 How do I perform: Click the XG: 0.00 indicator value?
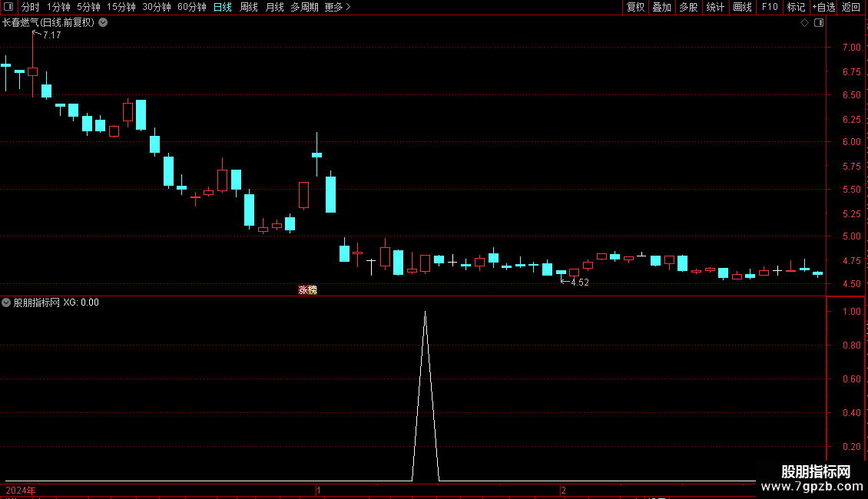(81, 302)
